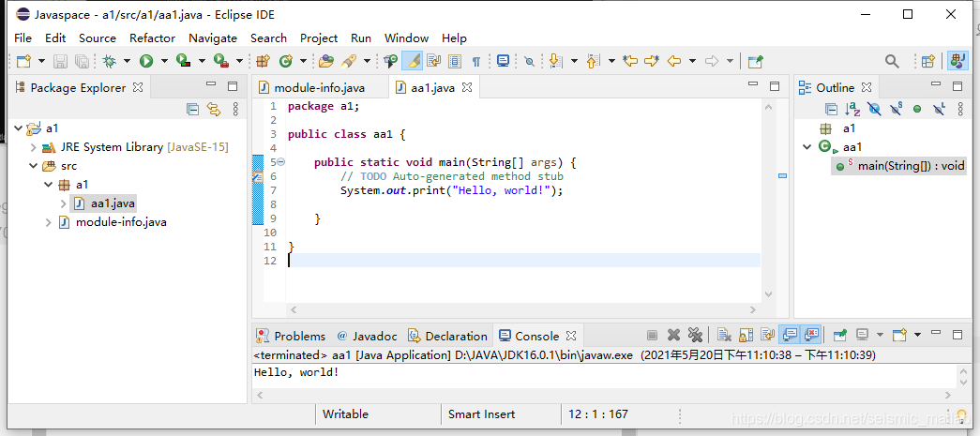Toggle Hide Local Types in Outline
Image resolution: width=980 pixels, height=436 pixels.
click(938, 110)
